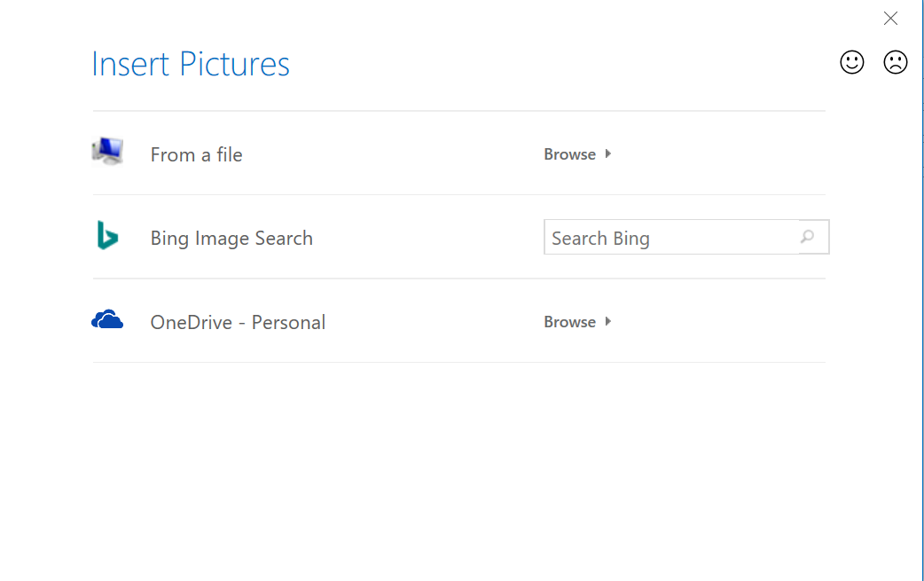This screenshot has height=581, width=924.
Task: Close the Insert Pictures dialog
Action: (890, 18)
